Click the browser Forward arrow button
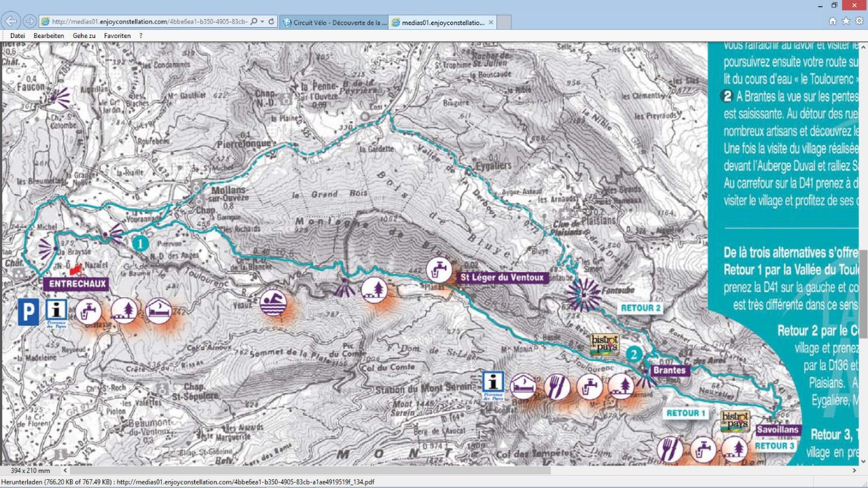This screenshot has height=488, width=868. [x=30, y=21]
